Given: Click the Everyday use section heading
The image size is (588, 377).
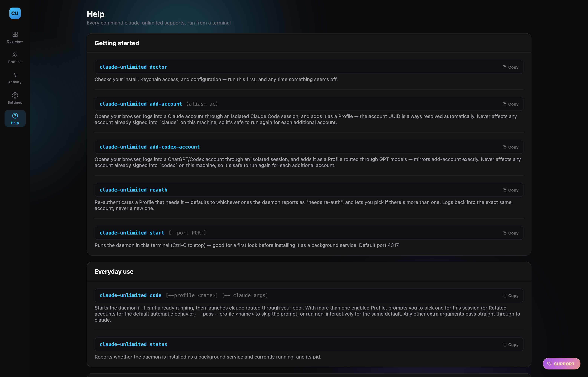Looking at the screenshot, I should tap(114, 271).
